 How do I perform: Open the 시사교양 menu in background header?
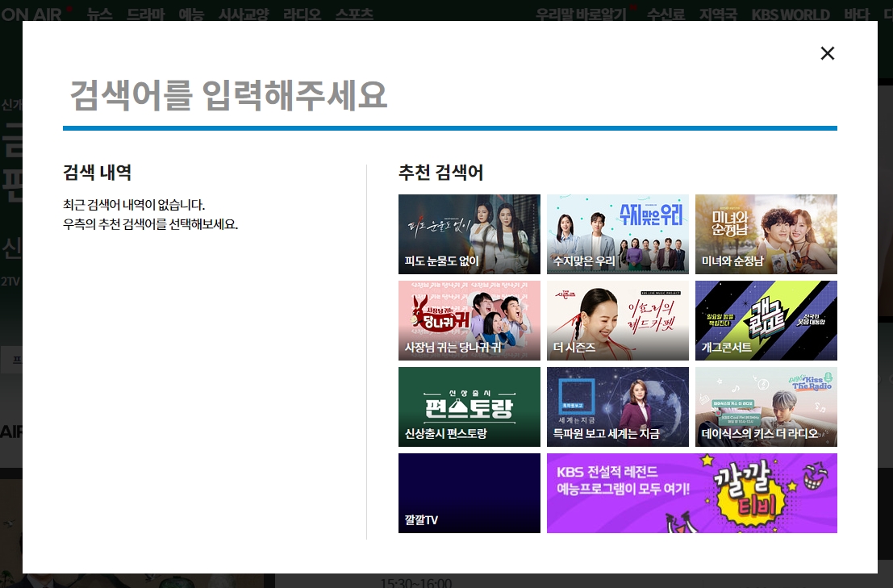point(243,14)
